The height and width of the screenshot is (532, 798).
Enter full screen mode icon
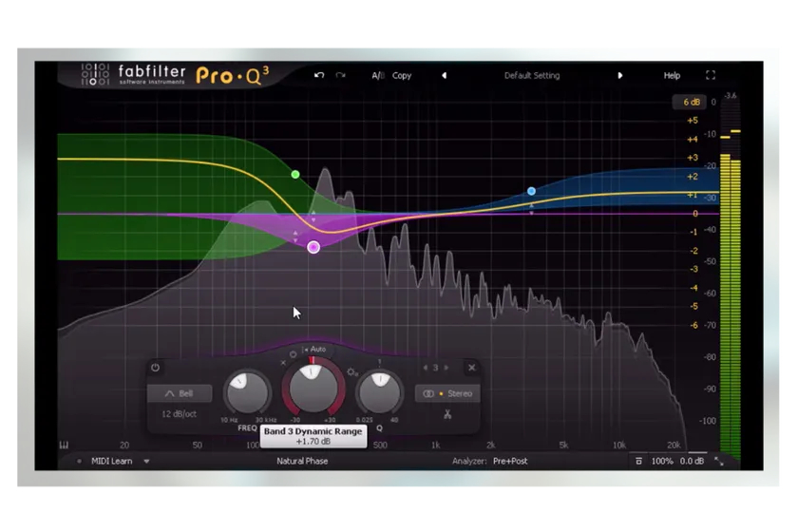click(711, 75)
